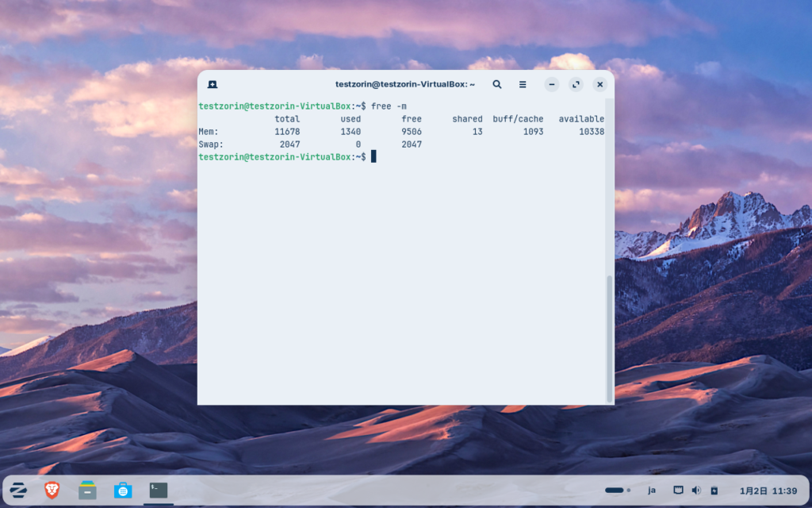Click the terminal search magnifier icon
The image size is (812, 508).
497,84
